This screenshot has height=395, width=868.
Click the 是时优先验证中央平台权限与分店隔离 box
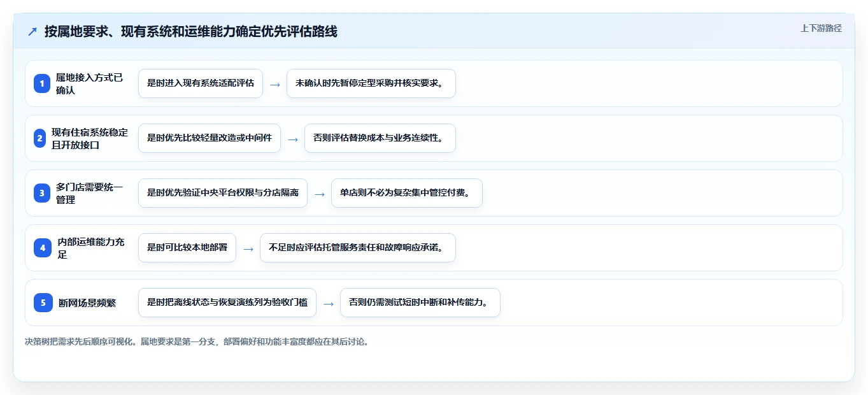[x=223, y=193]
